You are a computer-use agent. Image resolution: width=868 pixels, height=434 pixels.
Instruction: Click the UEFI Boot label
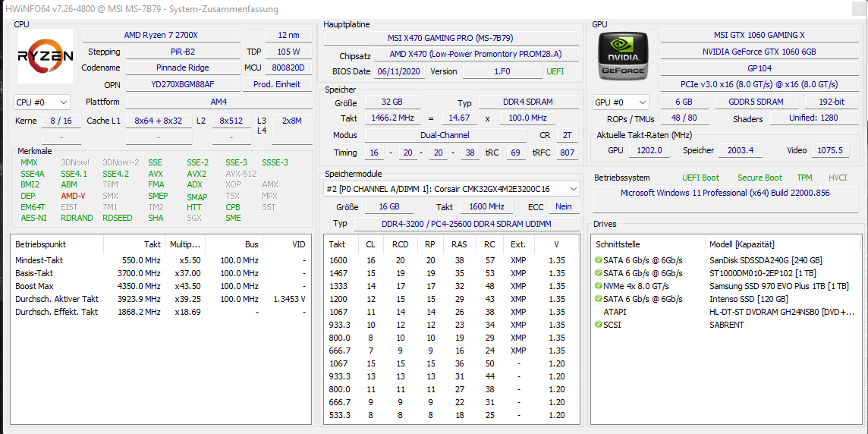[x=701, y=178]
